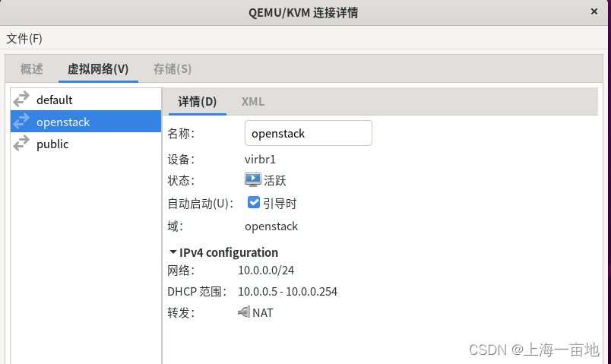Select the public network entry
The image size is (611, 364).
pos(52,144)
